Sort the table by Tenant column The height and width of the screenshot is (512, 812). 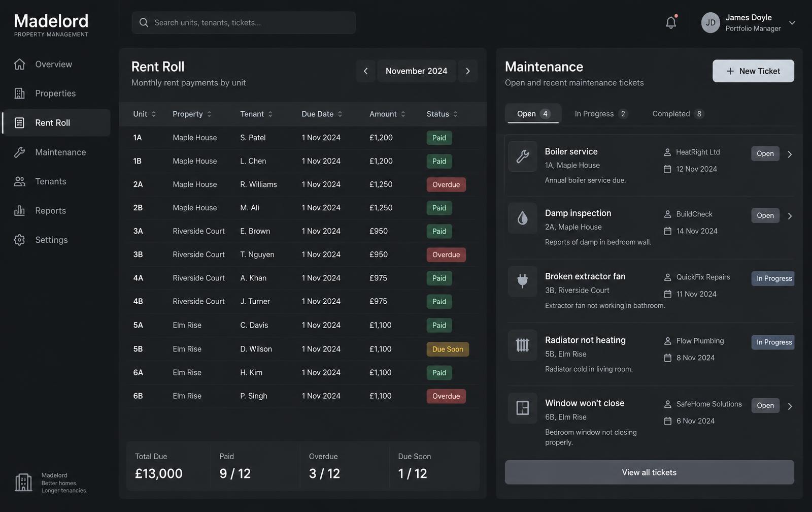[x=257, y=114]
